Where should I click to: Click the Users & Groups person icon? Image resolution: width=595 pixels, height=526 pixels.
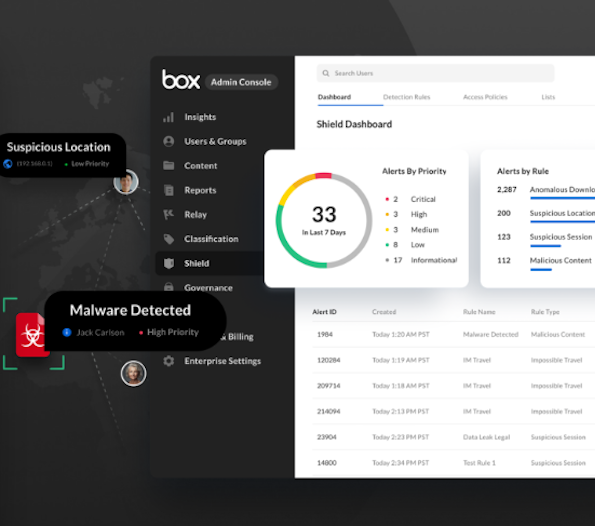pyautogui.click(x=168, y=142)
